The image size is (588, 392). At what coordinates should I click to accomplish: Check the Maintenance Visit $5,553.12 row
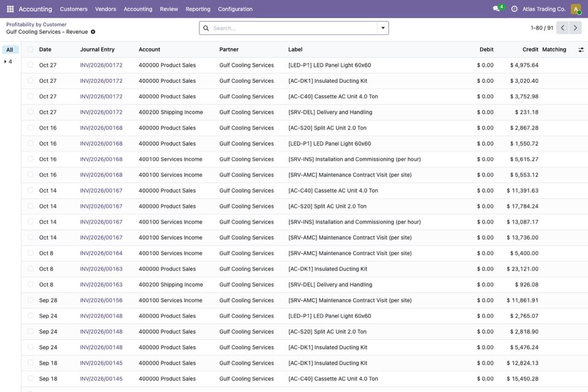(x=31, y=175)
